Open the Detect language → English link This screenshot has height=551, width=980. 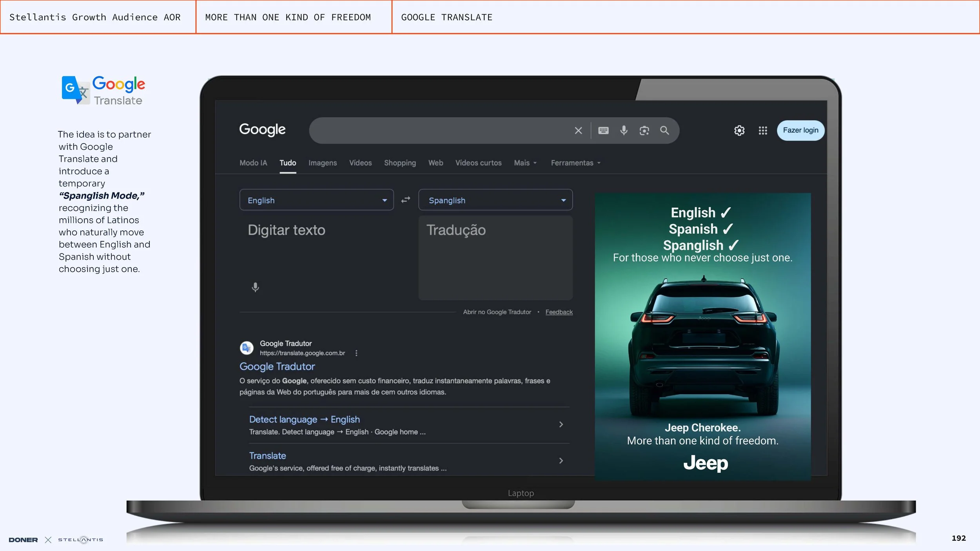(304, 420)
